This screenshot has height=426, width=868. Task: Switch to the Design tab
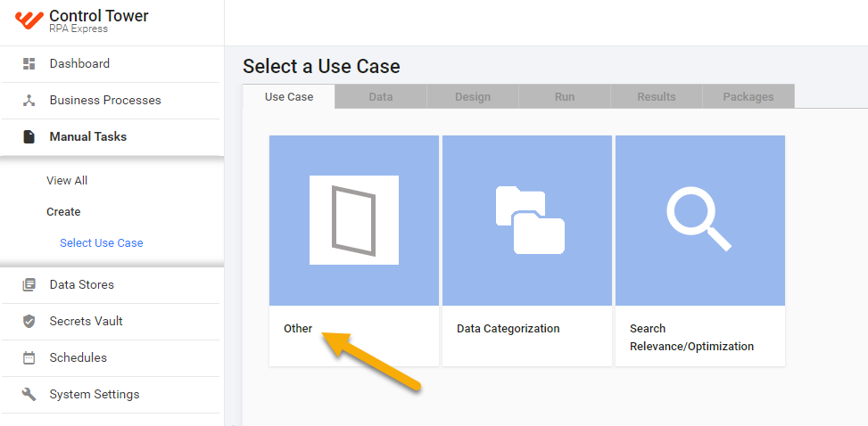473,97
